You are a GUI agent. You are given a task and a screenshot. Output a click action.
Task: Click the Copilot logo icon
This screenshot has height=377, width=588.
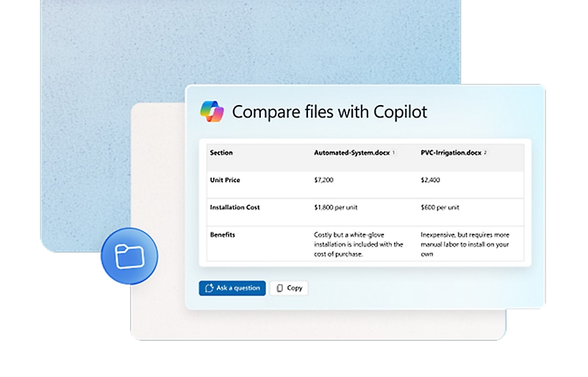pyautogui.click(x=212, y=112)
